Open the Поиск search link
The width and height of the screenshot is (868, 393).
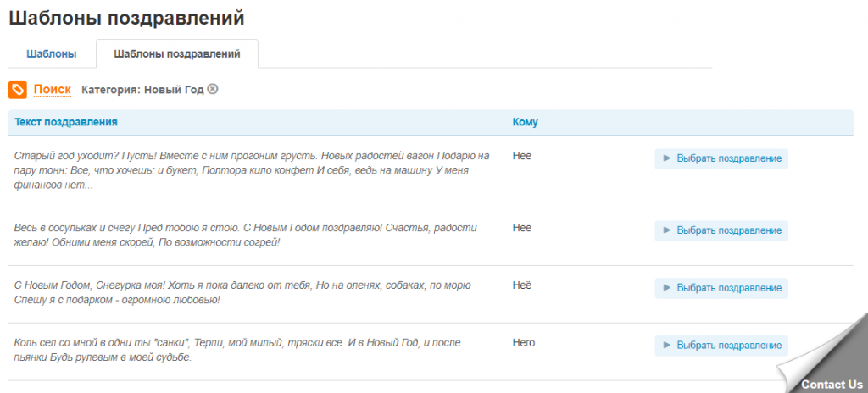tap(52, 89)
